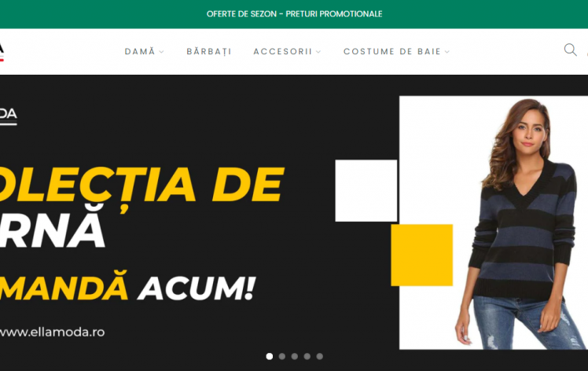Go to the fourth carousel slide dot
The width and height of the screenshot is (588, 371).
[307, 356]
